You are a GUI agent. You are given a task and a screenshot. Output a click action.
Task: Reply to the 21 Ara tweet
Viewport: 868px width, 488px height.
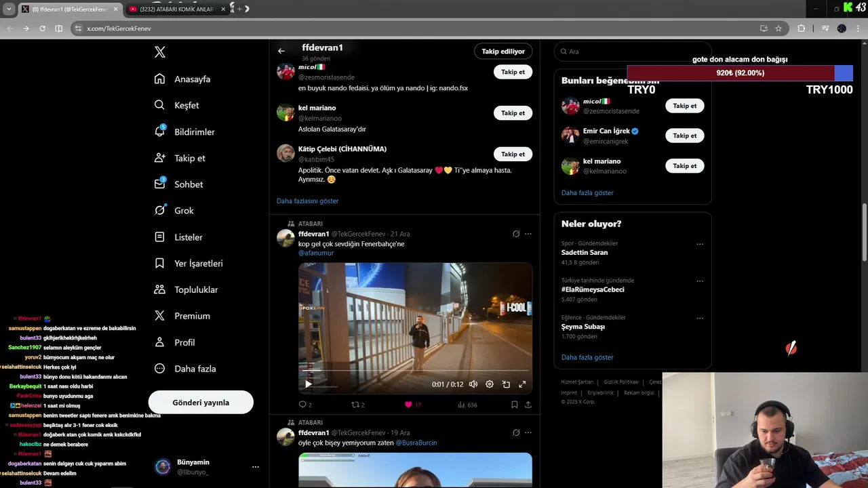click(305, 405)
